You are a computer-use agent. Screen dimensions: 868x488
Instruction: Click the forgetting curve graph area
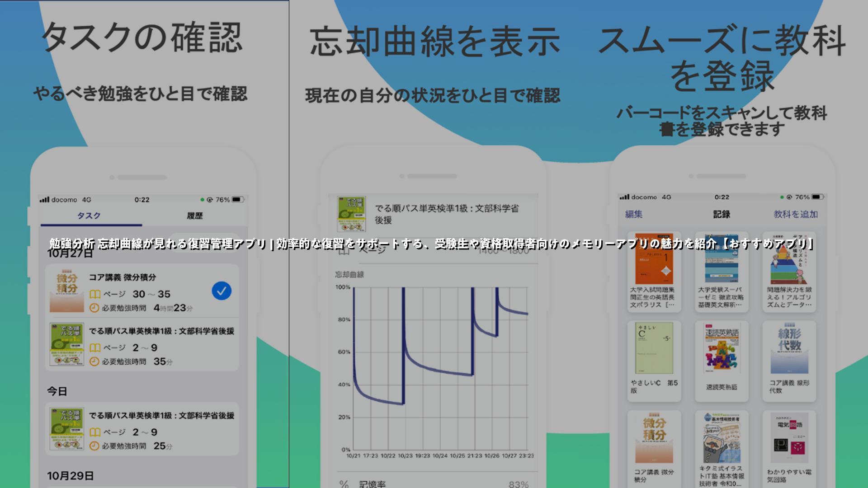point(441,368)
